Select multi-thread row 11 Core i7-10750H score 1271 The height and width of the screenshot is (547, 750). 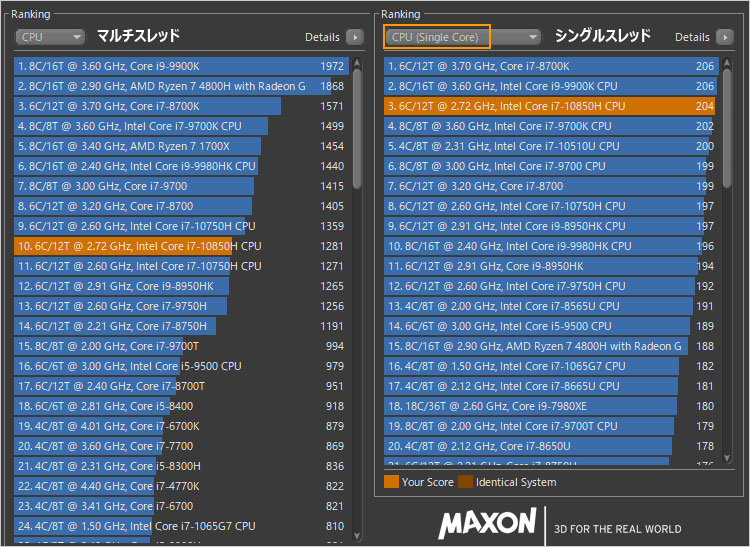[x=182, y=266]
